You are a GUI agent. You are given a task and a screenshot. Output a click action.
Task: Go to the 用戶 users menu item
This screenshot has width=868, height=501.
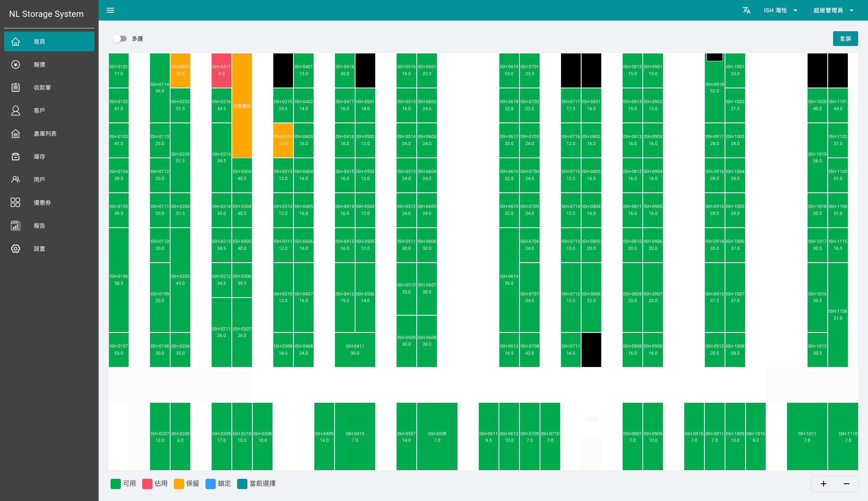click(x=39, y=180)
